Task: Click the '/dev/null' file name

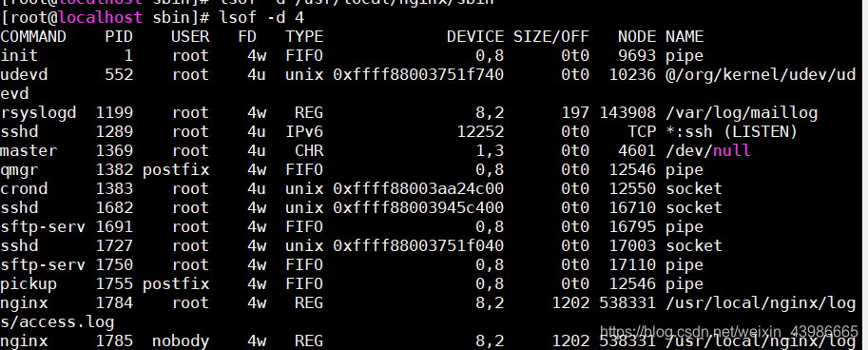Action: pos(708,150)
